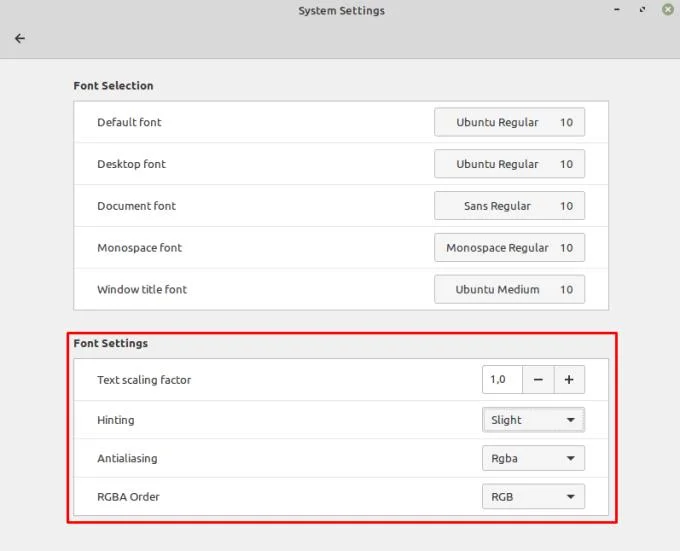The width and height of the screenshot is (680, 551).
Task: Click the System Settings window title
Action: point(341,11)
